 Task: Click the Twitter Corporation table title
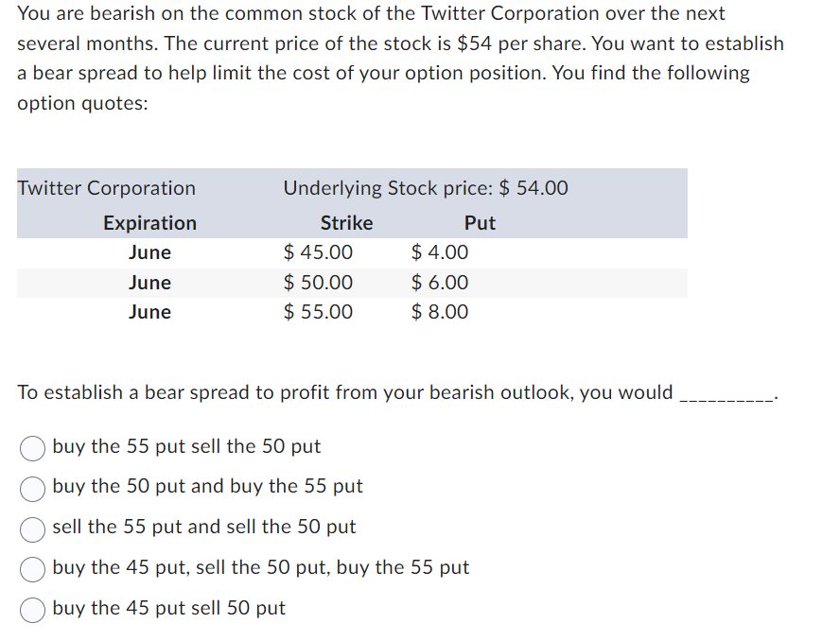(x=107, y=188)
